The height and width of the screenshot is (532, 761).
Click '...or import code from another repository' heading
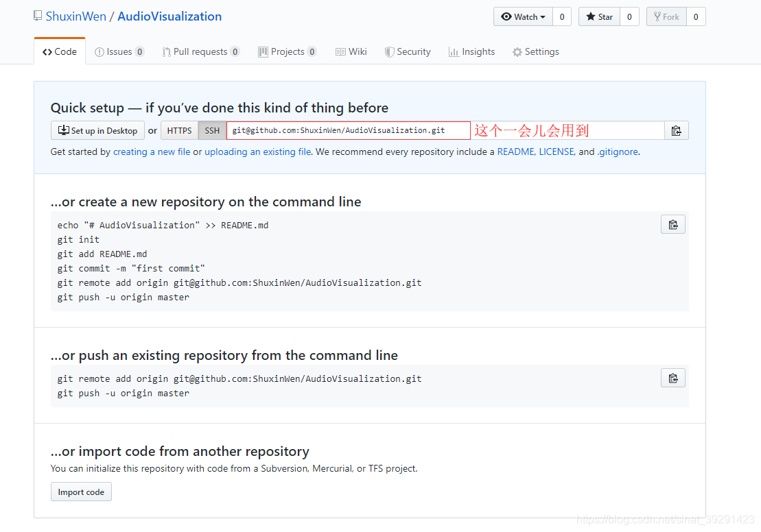click(x=180, y=452)
